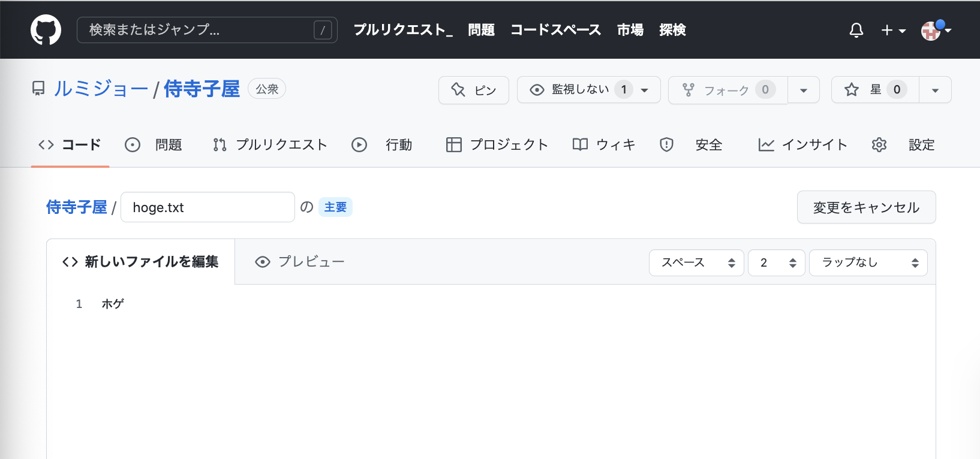The width and height of the screenshot is (980, 459).
Task: Open プルリクエスト in the top navigation
Action: [x=403, y=30]
